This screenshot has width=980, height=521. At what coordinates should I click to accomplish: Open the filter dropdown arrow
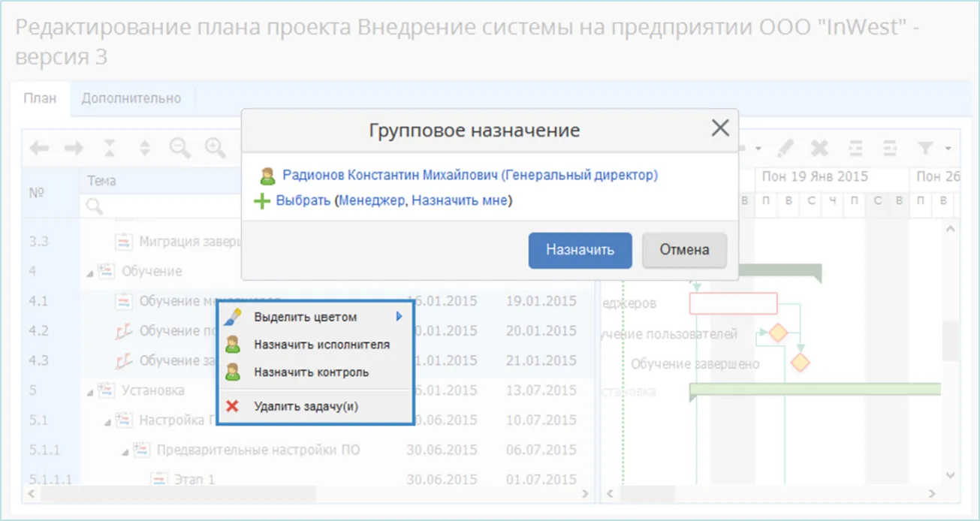[x=948, y=147]
